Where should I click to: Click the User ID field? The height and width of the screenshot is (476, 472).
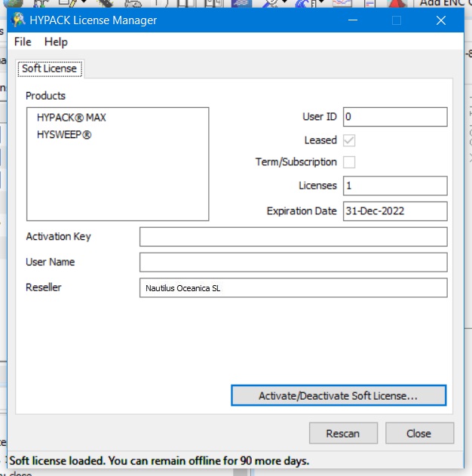395,117
